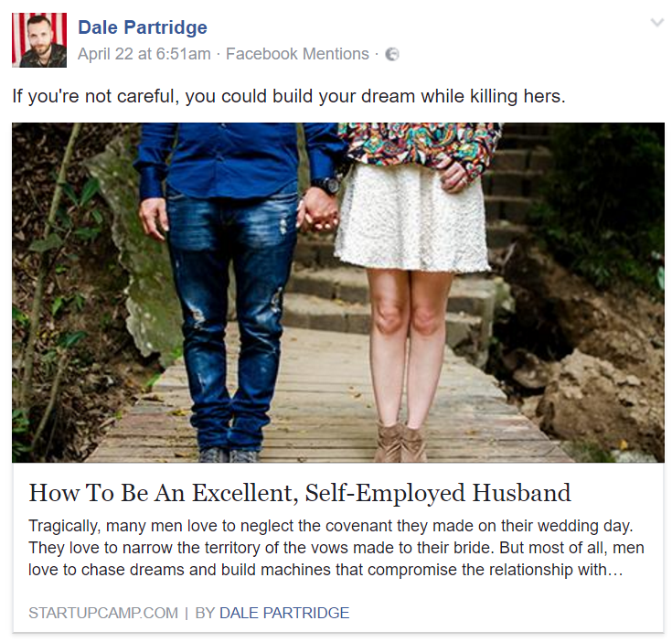Open the Dale Partridge profile name link
The image size is (672, 642).
[143, 27]
